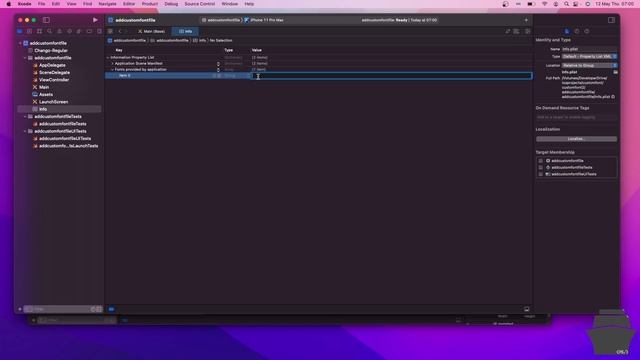640x360 pixels.
Task: Click the Item 0 value text field
Action: click(x=391, y=76)
